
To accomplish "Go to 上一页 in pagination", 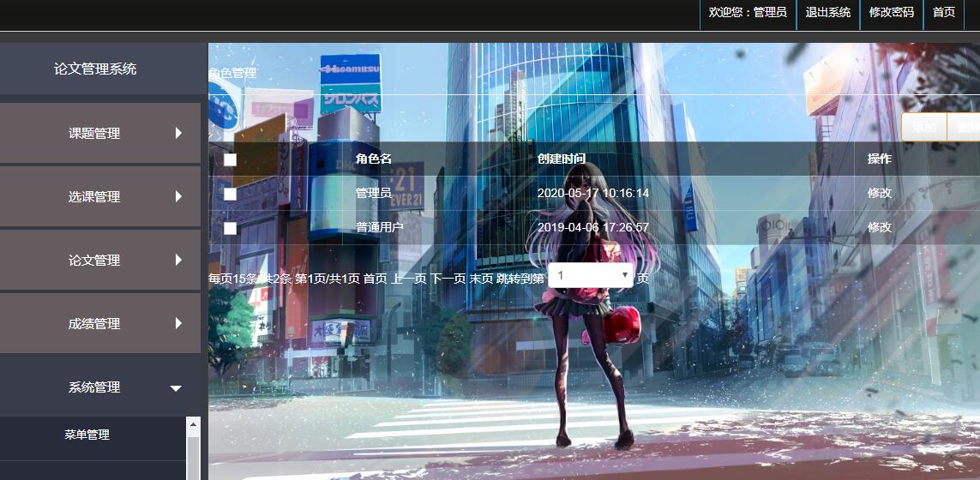I will point(409,279).
